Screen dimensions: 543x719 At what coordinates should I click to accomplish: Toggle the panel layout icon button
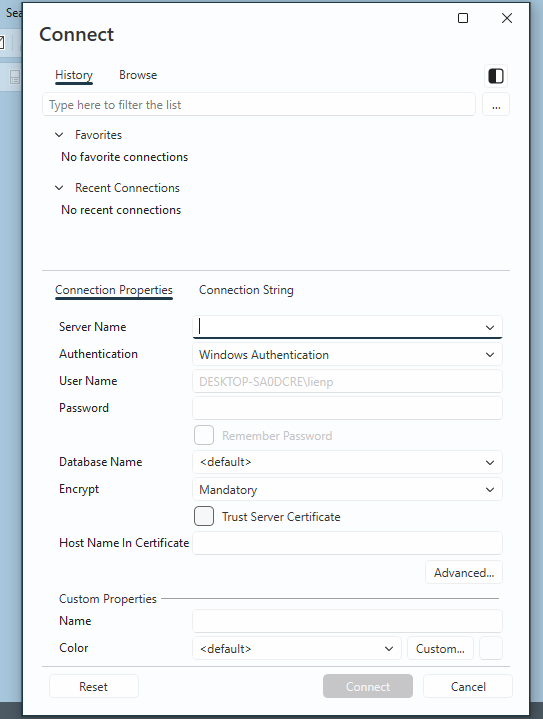coord(496,76)
